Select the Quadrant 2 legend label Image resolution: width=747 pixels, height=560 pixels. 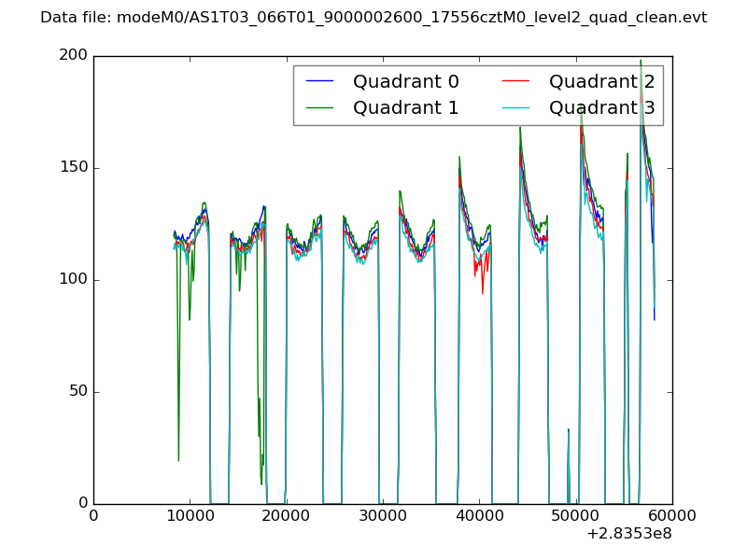pos(601,82)
